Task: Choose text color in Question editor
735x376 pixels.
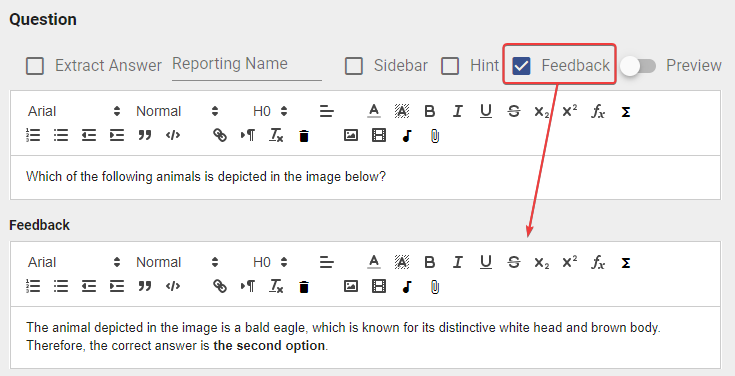Action: pyautogui.click(x=374, y=111)
